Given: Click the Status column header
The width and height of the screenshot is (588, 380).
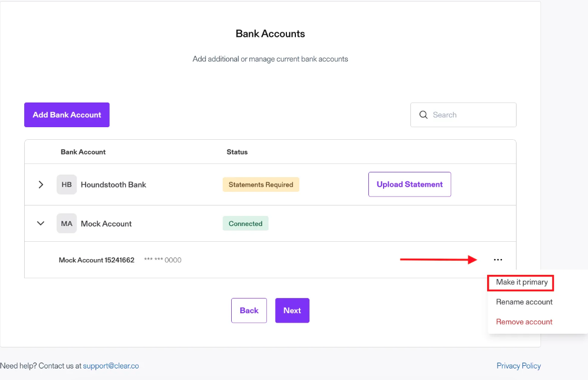Looking at the screenshot, I should tap(237, 152).
